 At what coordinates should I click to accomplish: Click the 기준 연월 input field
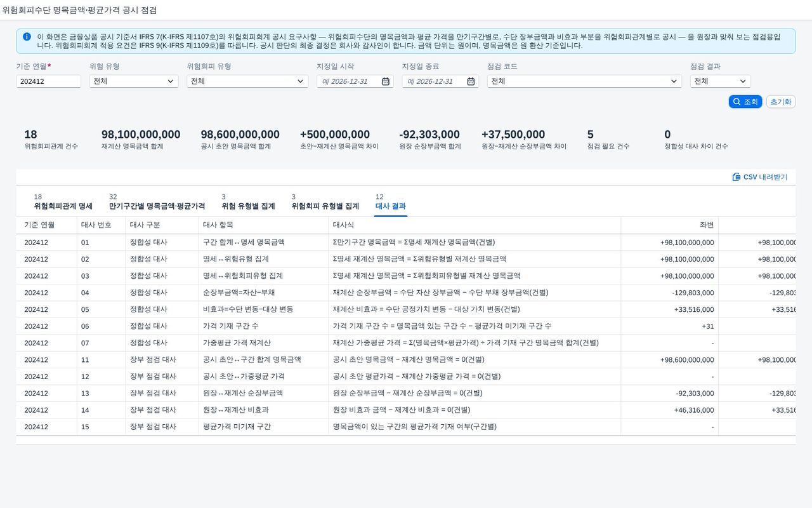pyautogui.click(x=49, y=81)
